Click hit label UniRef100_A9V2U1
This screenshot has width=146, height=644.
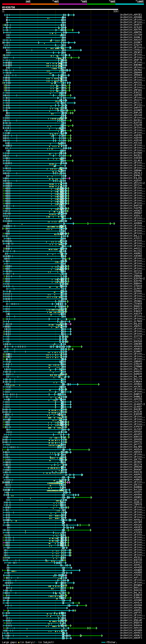coord(131,82)
